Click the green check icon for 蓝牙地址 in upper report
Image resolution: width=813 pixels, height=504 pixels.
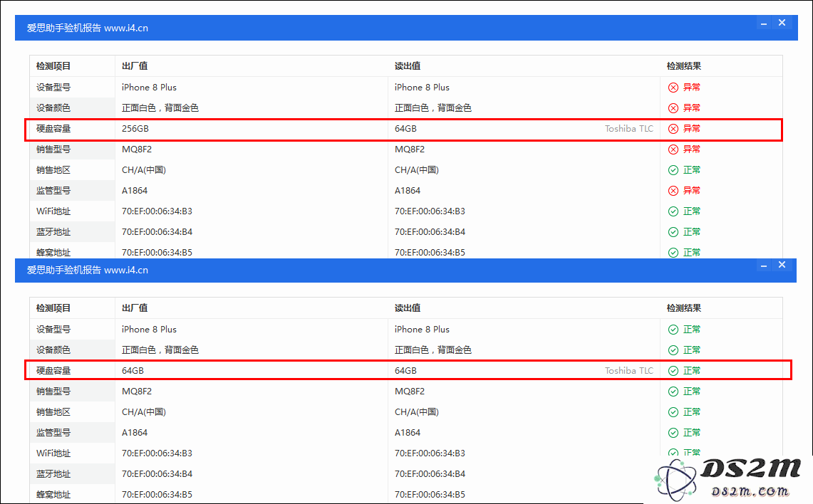(x=673, y=232)
